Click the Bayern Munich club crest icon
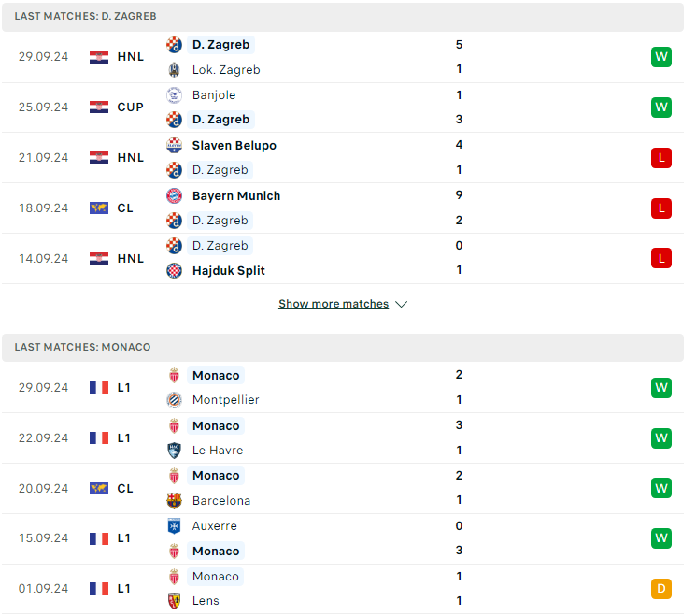 point(174,196)
